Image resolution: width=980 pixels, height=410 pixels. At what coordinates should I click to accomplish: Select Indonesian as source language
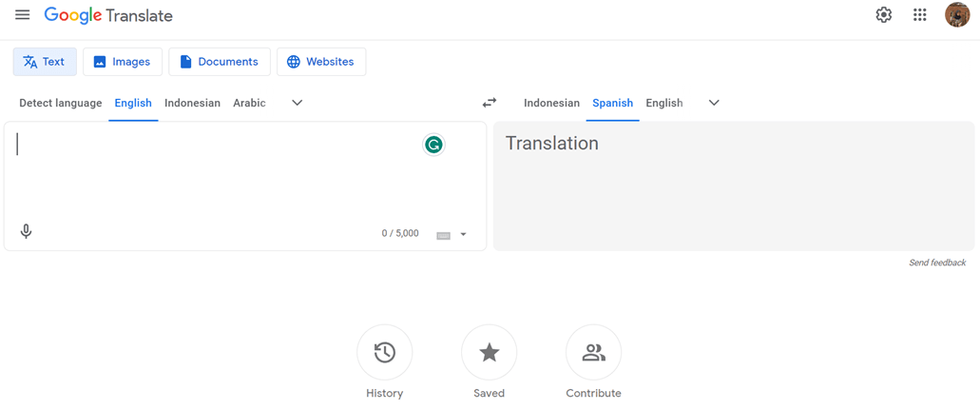(193, 104)
